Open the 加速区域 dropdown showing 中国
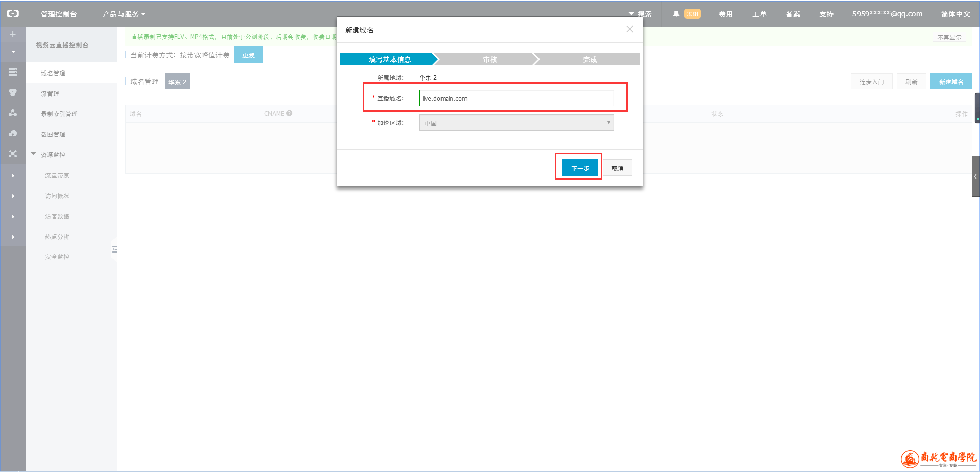This screenshot has width=980, height=472. pyautogui.click(x=516, y=123)
